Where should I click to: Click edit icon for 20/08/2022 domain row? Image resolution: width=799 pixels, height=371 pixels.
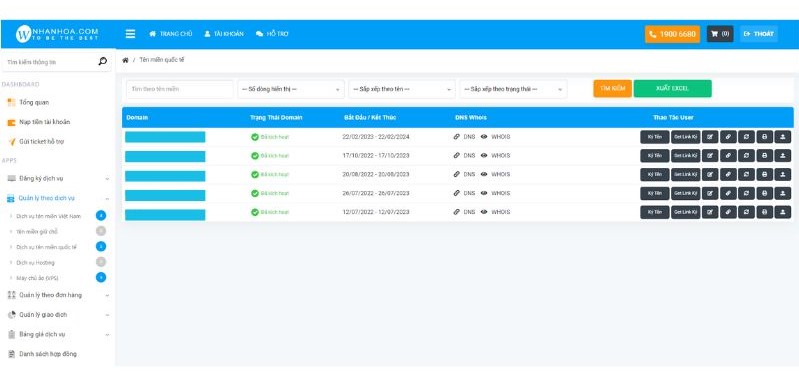point(710,174)
